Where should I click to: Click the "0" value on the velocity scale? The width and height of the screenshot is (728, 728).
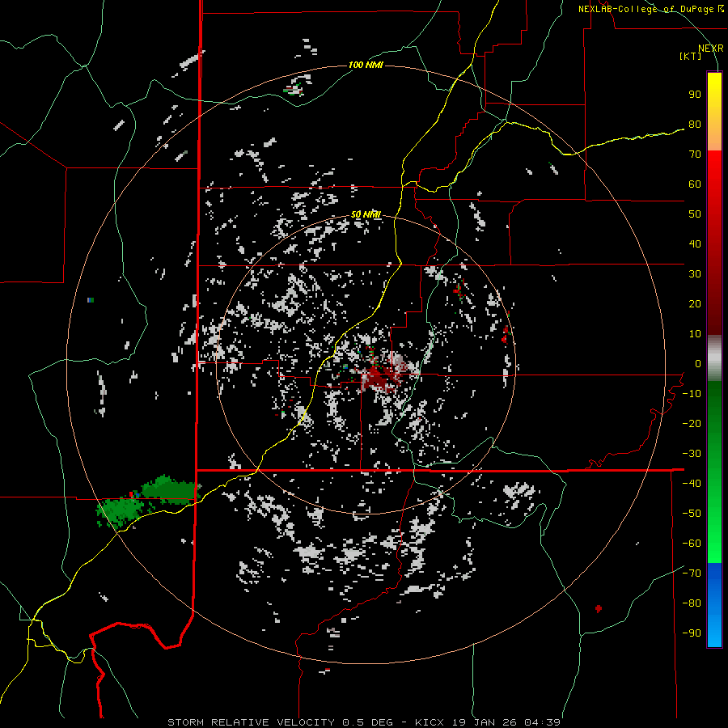coord(698,364)
